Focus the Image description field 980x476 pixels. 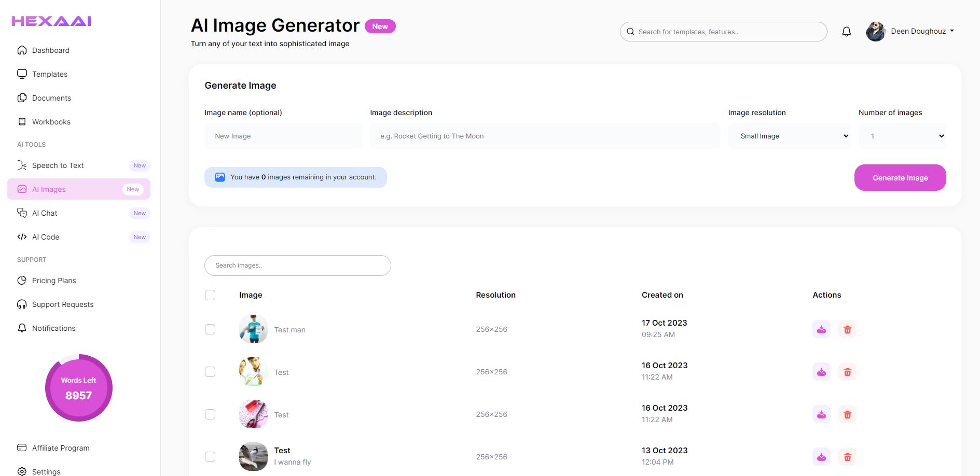click(545, 136)
